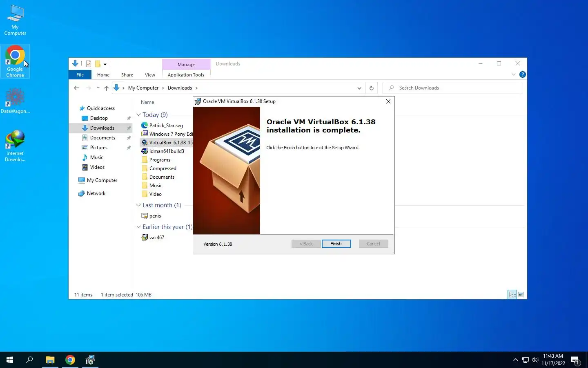The image size is (588, 368).
Task: Expand the ribbon with the chevron
Action: [x=513, y=74]
